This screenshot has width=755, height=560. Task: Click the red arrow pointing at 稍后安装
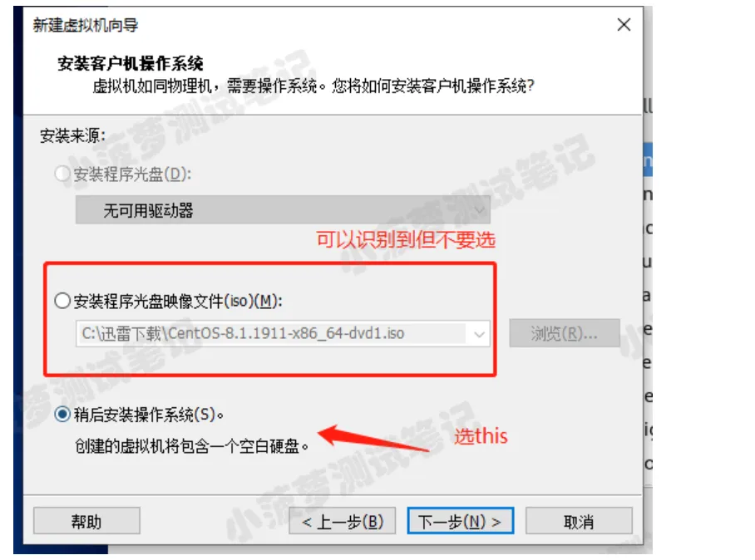tap(373, 437)
